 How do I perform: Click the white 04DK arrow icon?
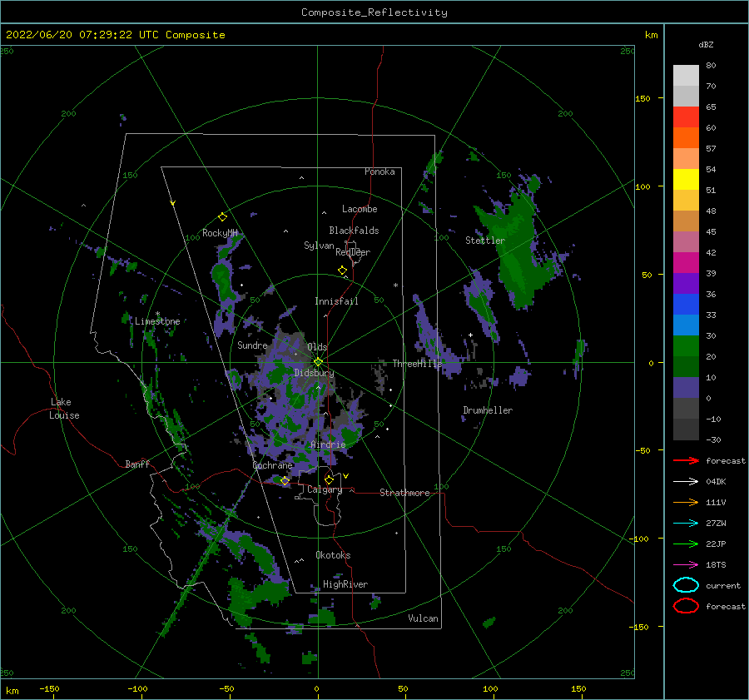[686, 481]
